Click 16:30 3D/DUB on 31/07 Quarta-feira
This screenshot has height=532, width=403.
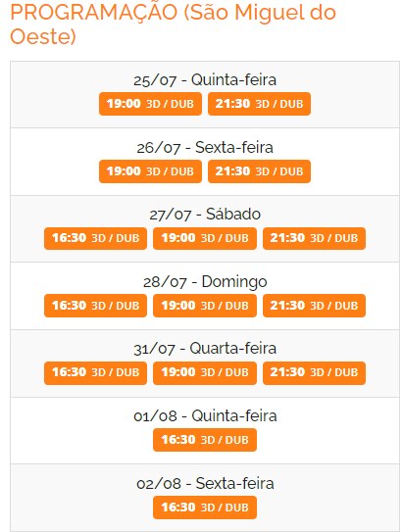(x=95, y=373)
